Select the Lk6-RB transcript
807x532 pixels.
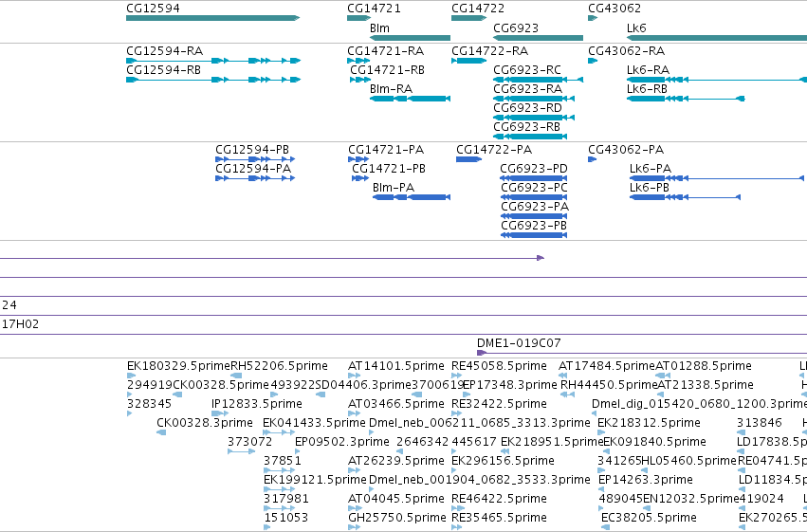point(686,99)
